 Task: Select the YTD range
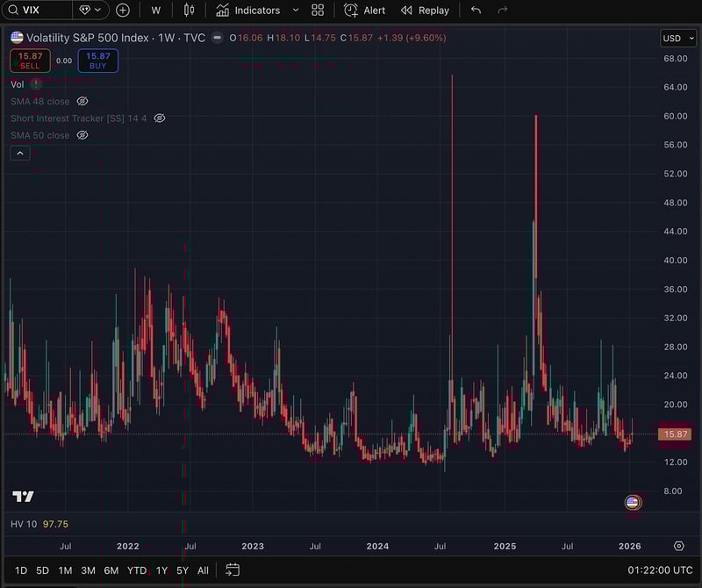pos(136,570)
